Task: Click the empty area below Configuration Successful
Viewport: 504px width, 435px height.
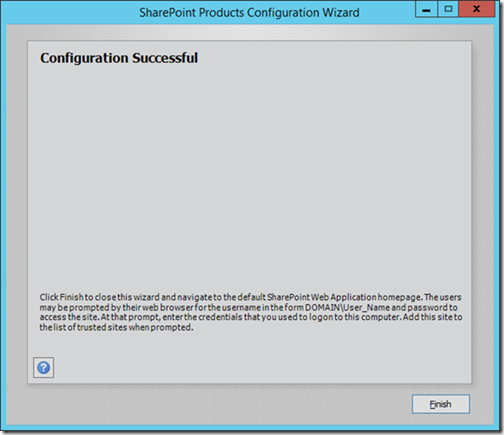Action: [249, 173]
